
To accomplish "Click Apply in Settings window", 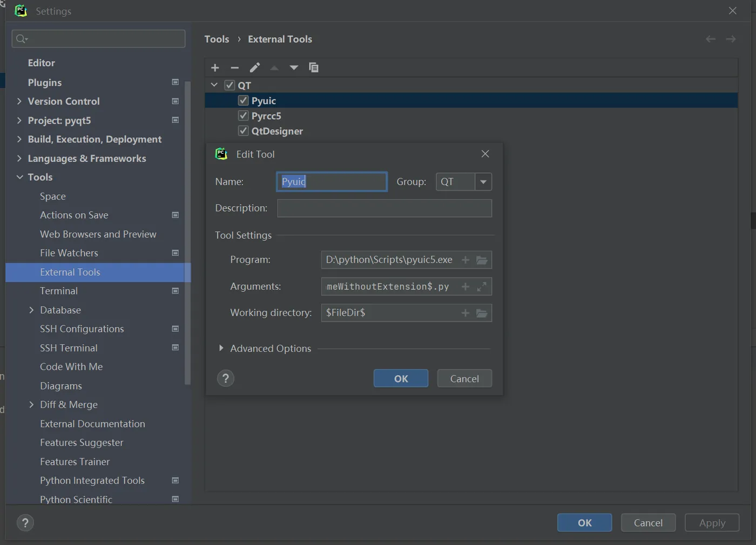I will point(712,522).
